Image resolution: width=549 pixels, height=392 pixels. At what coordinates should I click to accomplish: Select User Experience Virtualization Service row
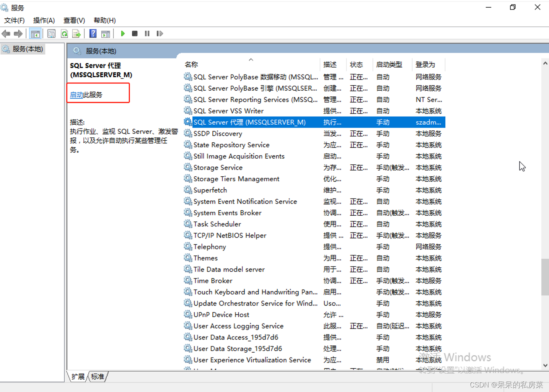click(314, 360)
